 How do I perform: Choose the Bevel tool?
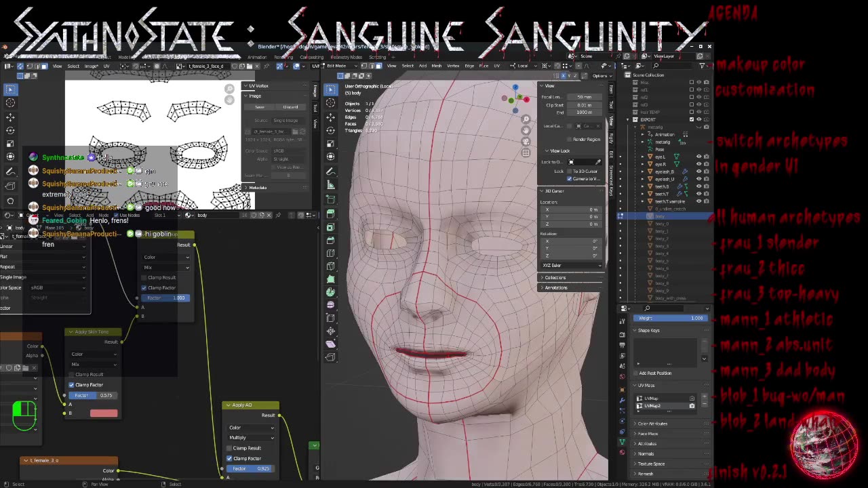(x=330, y=241)
